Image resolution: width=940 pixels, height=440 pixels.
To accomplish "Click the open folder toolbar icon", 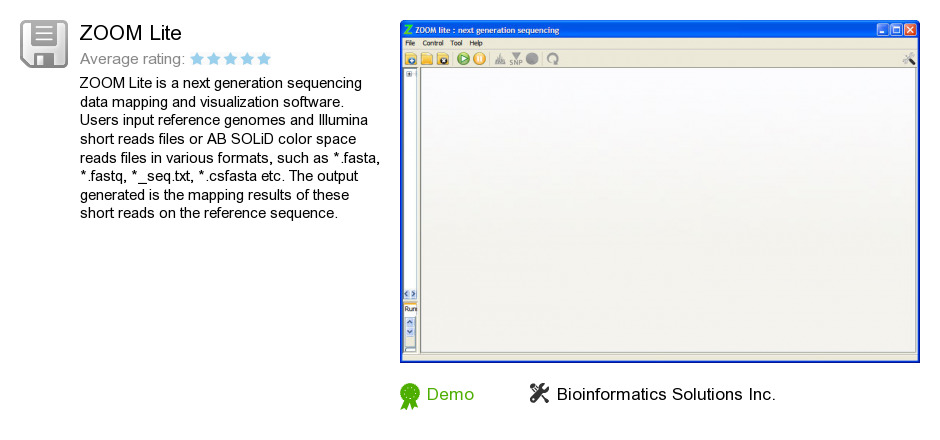I will pos(427,59).
